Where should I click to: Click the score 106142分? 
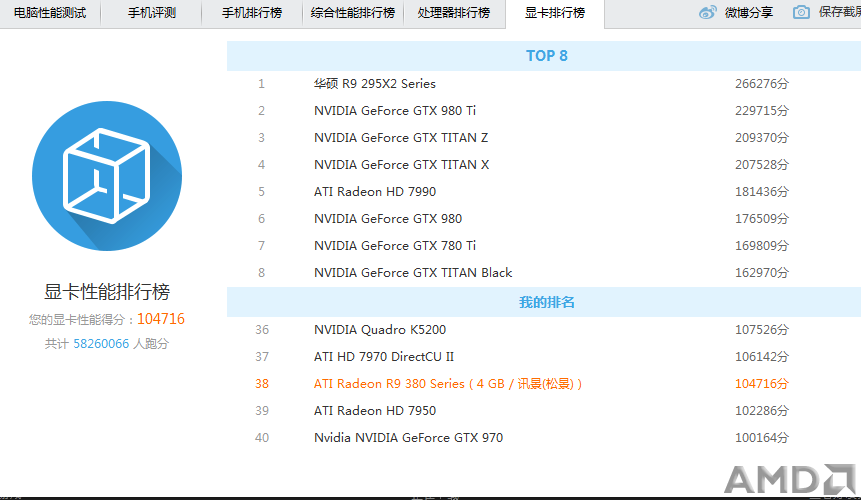(x=762, y=357)
